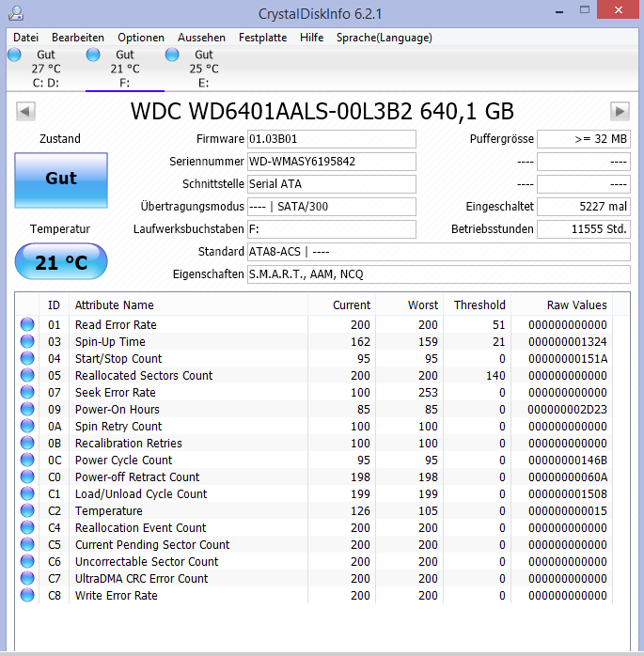The image size is (644, 656).
Task: Go to the next disk with right arrow
Action: 620,111
